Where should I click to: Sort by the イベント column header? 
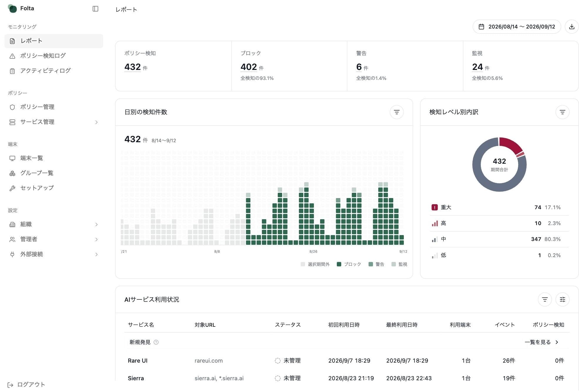click(x=505, y=325)
